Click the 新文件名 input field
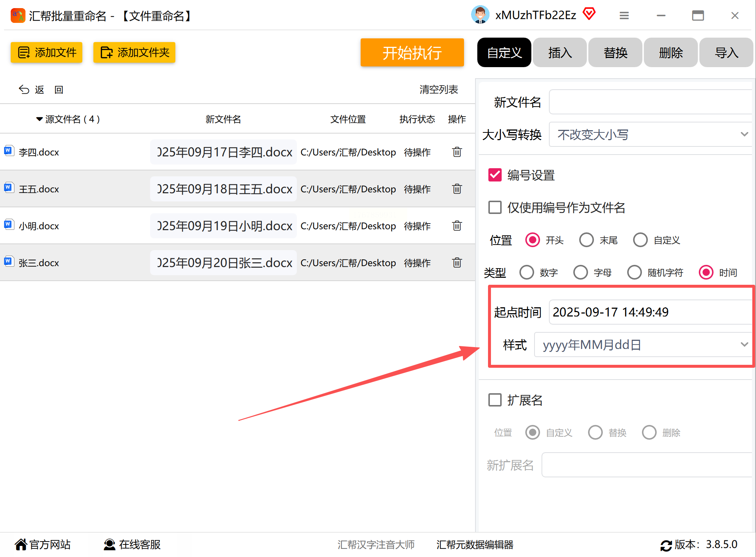The image size is (756, 557). (650, 102)
